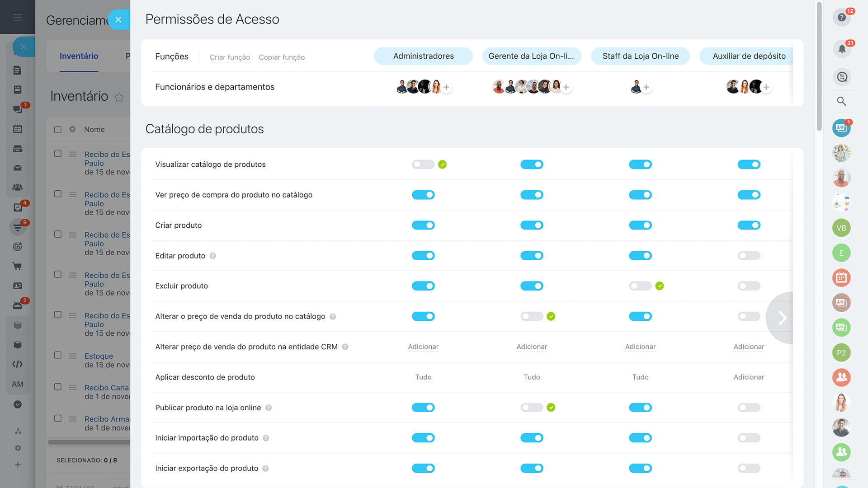Close the Permissões de Acesso slider panel
Image resolution: width=868 pixels, height=488 pixels.
pos(118,20)
